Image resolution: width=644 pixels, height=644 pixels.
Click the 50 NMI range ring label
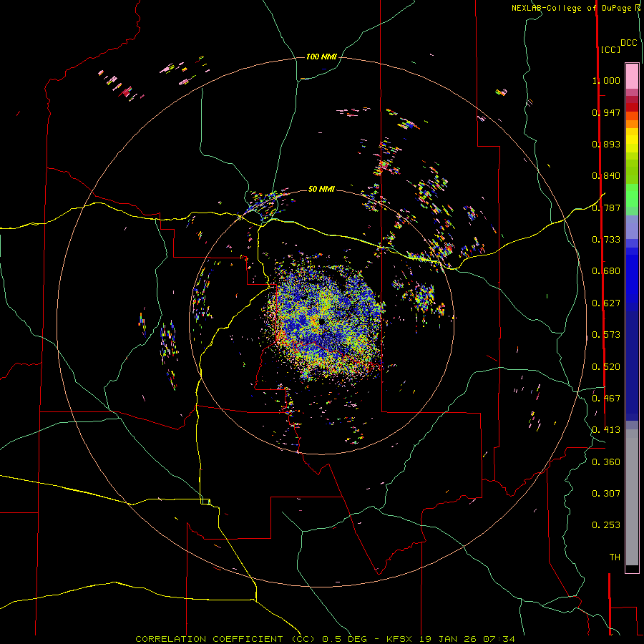point(321,189)
